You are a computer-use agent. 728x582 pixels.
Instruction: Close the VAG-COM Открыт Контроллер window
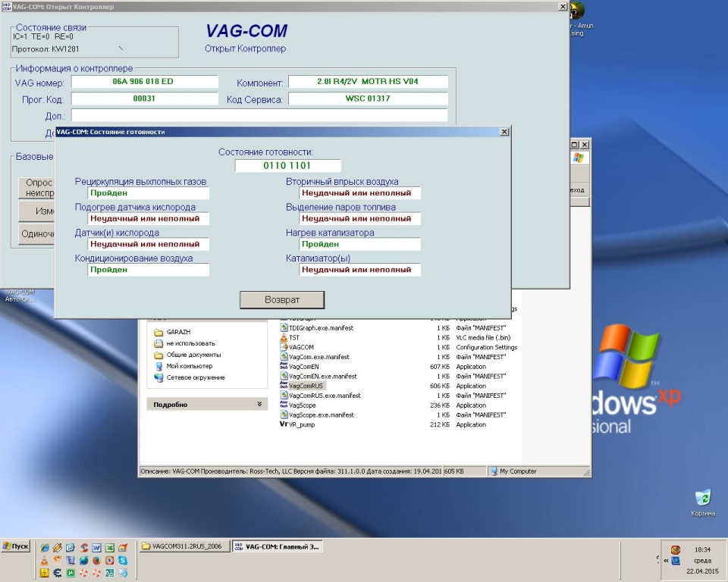(562, 7)
